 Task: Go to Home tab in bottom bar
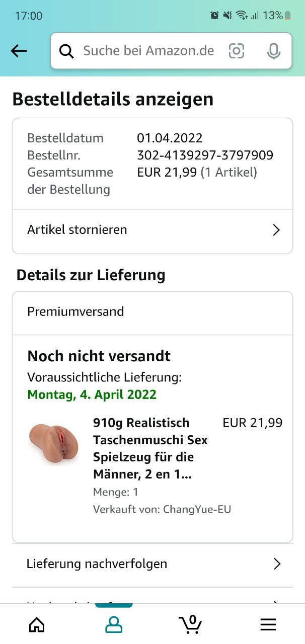click(x=37, y=624)
